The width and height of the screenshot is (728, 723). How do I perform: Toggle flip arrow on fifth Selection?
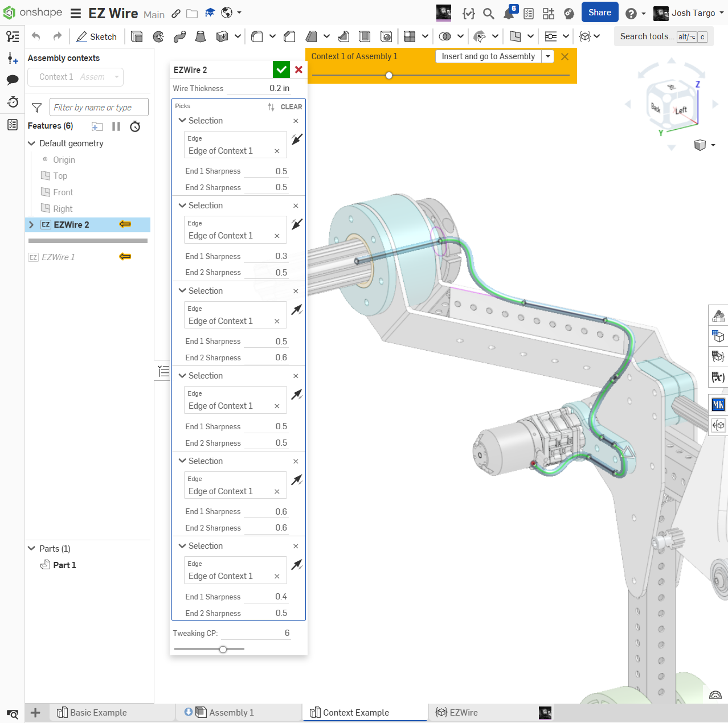tap(297, 480)
